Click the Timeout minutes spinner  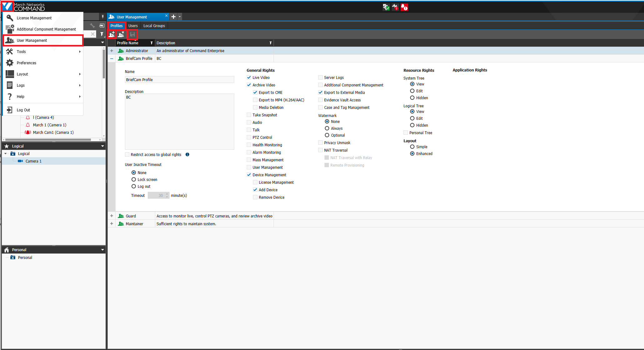pyautogui.click(x=159, y=195)
